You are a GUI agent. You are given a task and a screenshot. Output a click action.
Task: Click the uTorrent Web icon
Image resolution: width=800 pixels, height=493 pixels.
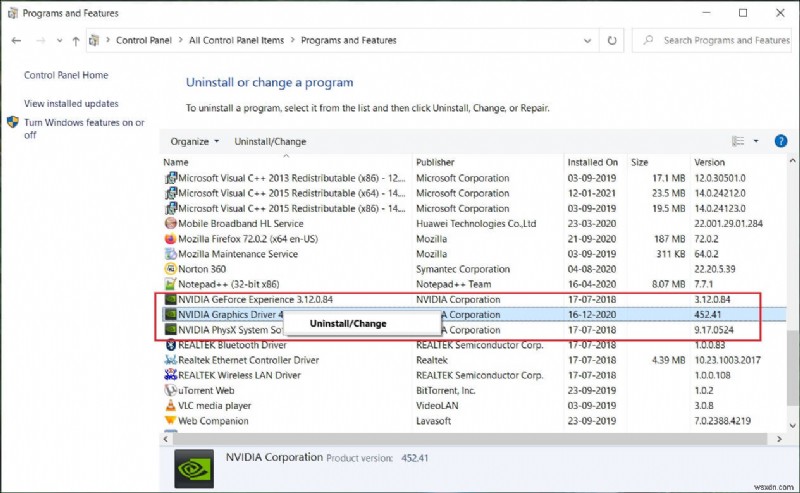(170, 390)
